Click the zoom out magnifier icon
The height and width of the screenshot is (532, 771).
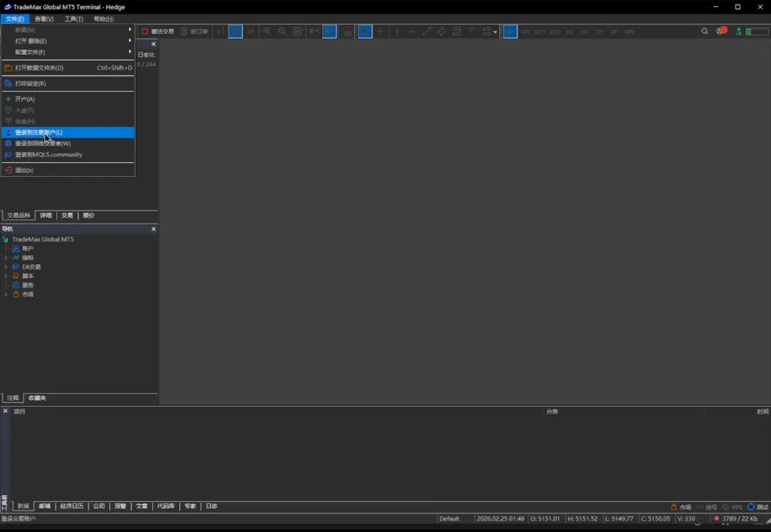tap(282, 31)
